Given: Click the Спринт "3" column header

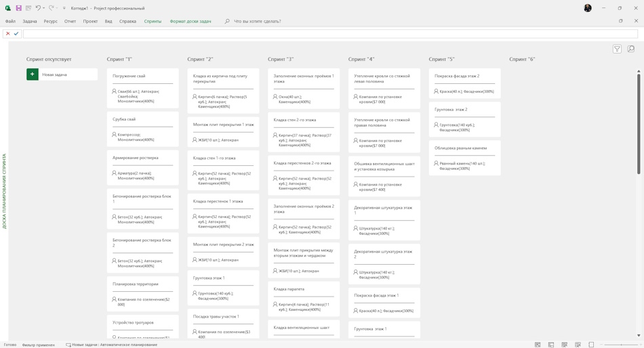Looking at the screenshot, I should (281, 59).
